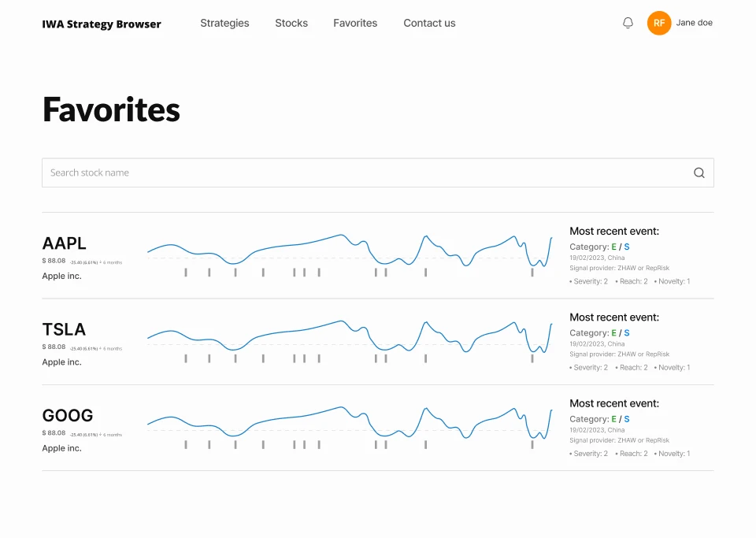Select the Favorites navigation item
The height and width of the screenshot is (538, 756).
[355, 23]
